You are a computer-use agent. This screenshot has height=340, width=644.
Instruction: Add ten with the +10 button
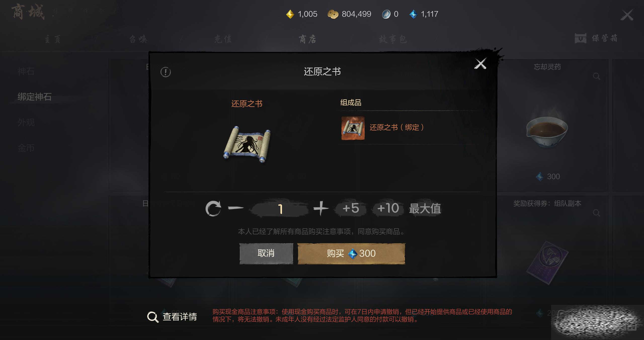coord(388,208)
